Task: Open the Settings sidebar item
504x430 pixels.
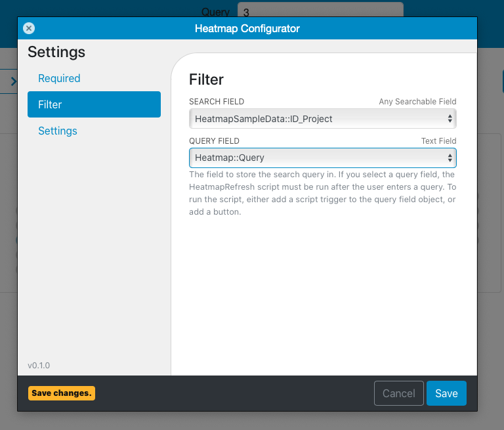Action: pos(58,131)
